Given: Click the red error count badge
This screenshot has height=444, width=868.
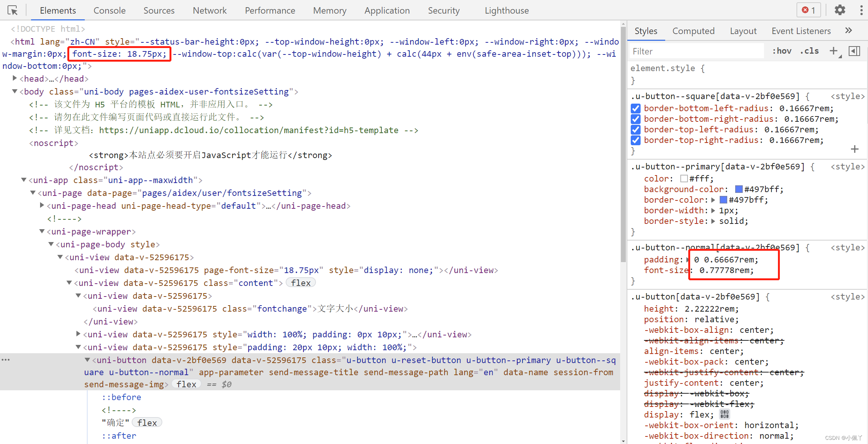Looking at the screenshot, I should [x=809, y=10].
